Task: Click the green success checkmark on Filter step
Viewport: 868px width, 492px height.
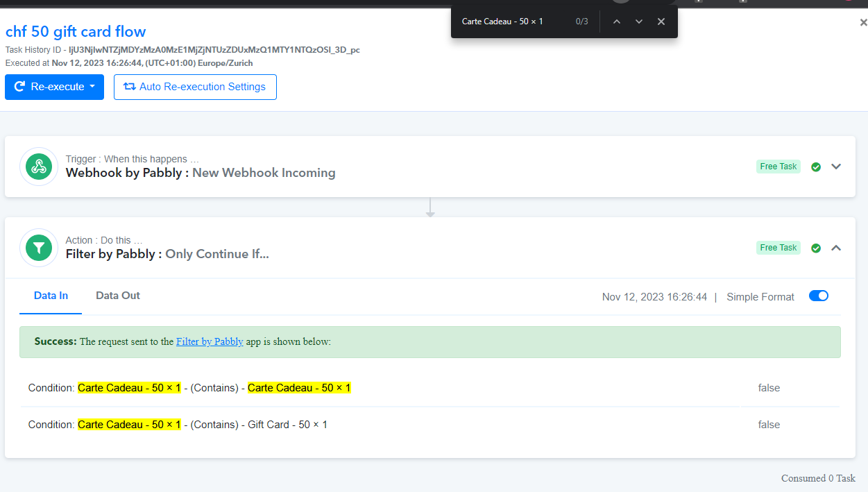Action: coord(816,248)
